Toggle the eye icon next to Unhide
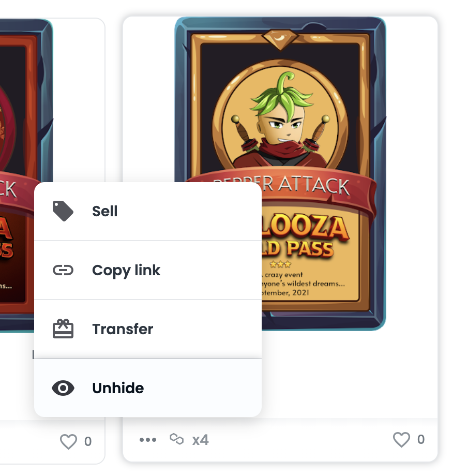Screen dimensions: 452x476 pyautogui.click(x=63, y=388)
